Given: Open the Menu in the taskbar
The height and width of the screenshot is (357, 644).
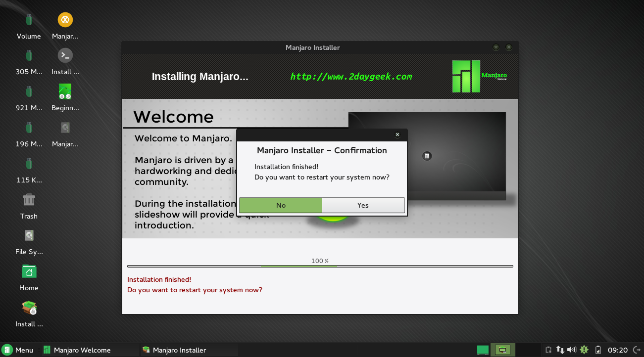Looking at the screenshot, I should [x=18, y=350].
